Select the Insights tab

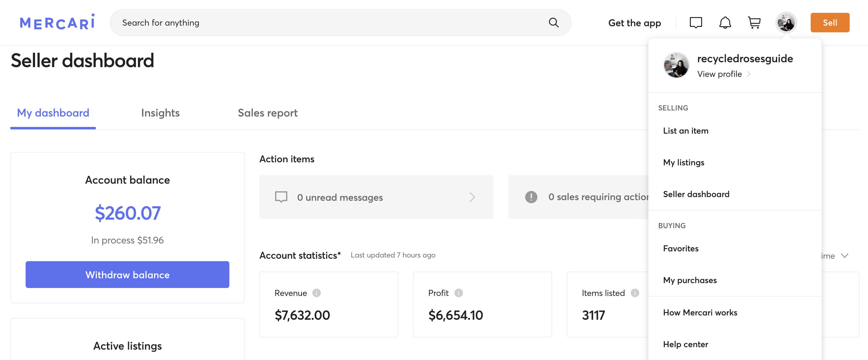point(160,113)
